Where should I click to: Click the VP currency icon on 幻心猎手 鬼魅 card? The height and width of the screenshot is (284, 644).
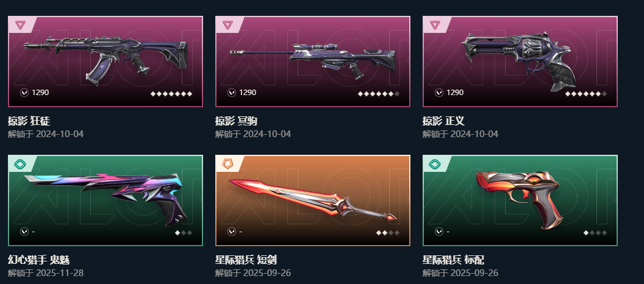(x=24, y=232)
